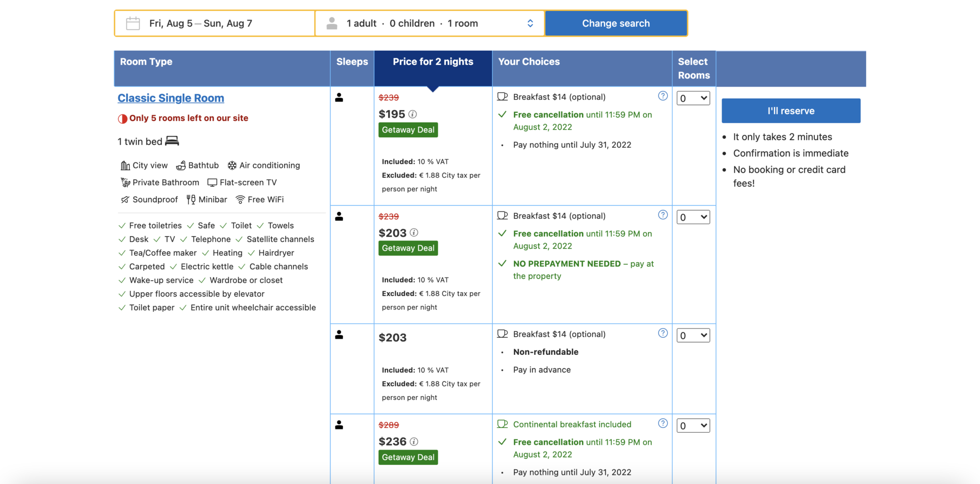Click the info icon beside discounted $203 price
The image size is (980, 484).
coord(414,233)
